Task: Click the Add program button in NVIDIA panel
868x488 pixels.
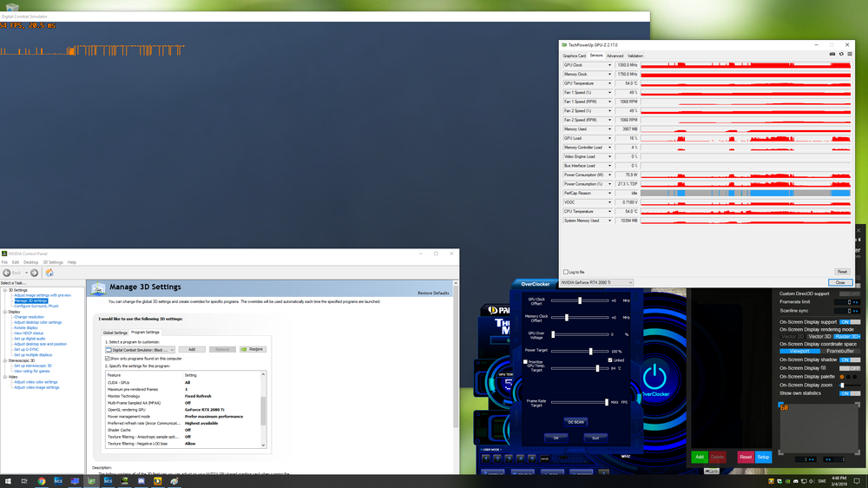Action: tap(192, 350)
